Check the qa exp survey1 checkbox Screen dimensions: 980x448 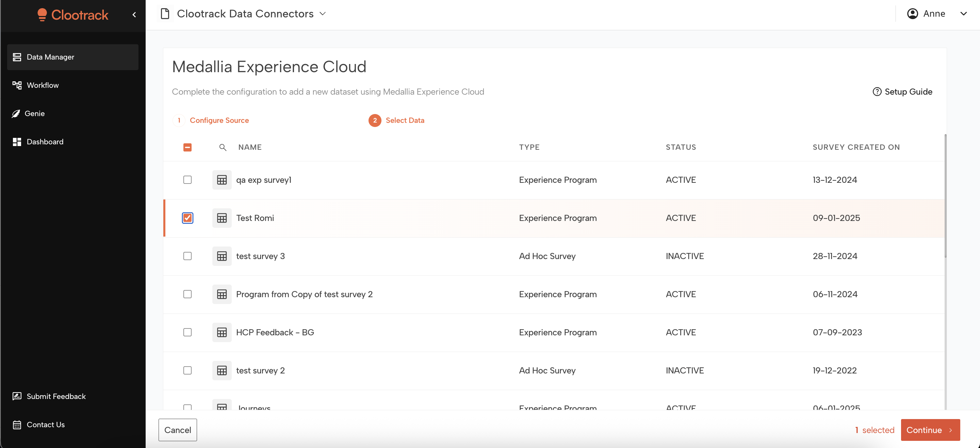click(187, 180)
